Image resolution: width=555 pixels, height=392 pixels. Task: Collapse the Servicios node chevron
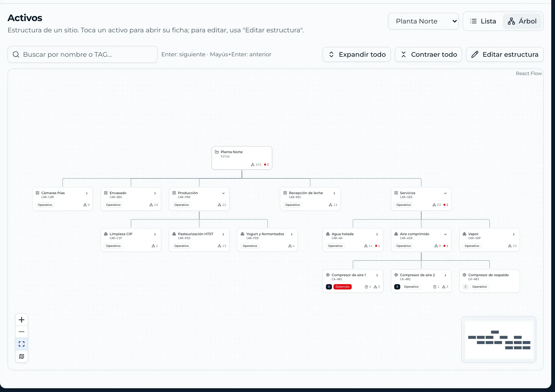click(445, 193)
